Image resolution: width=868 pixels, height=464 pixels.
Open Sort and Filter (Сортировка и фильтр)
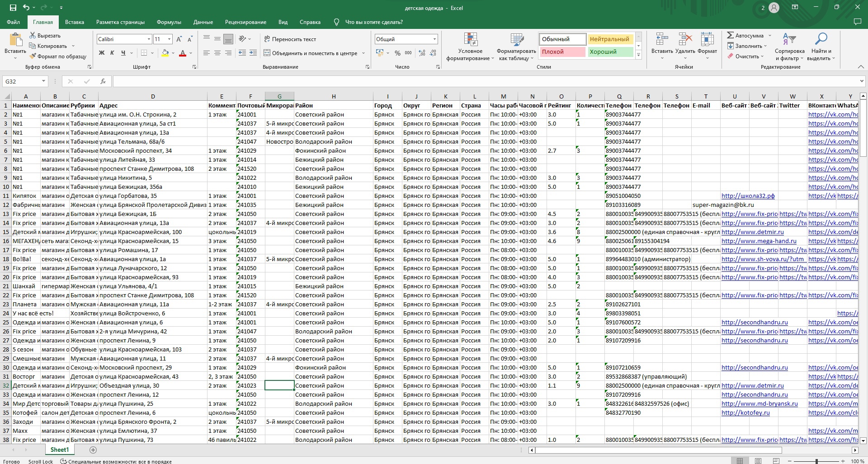pyautogui.click(x=789, y=47)
